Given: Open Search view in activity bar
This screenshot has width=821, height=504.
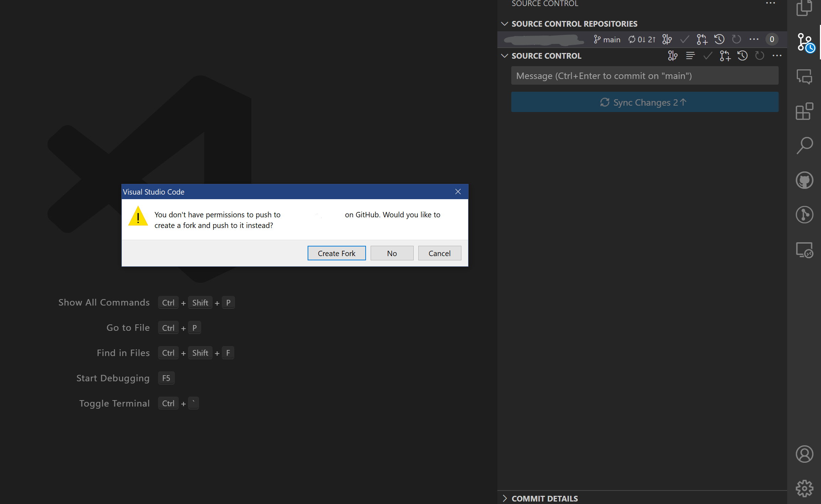Looking at the screenshot, I should click(x=804, y=145).
